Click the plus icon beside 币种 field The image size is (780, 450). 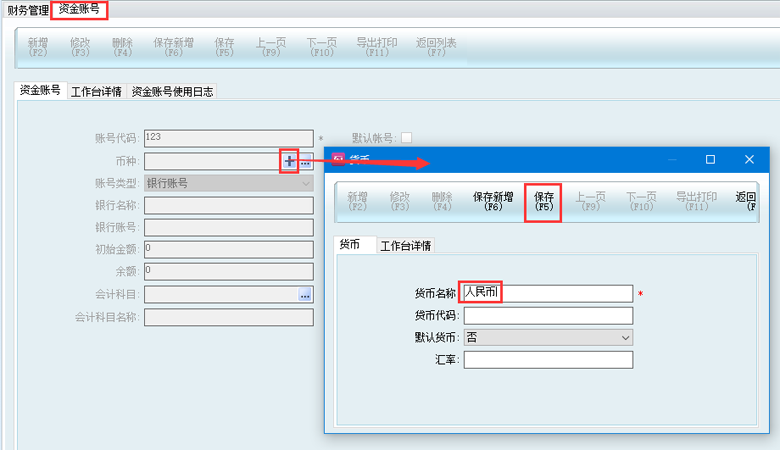[289, 161]
